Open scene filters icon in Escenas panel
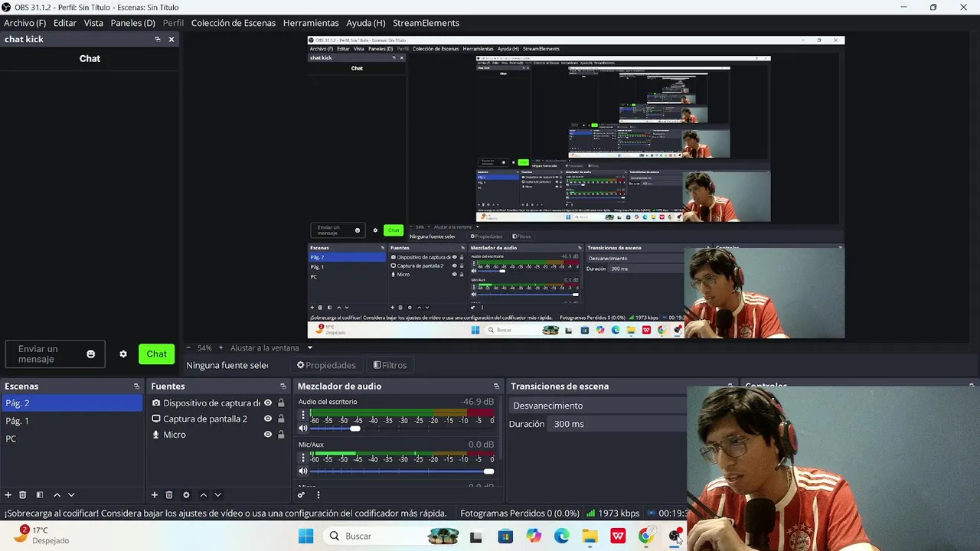The height and width of the screenshot is (551, 980). [x=40, y=495]
